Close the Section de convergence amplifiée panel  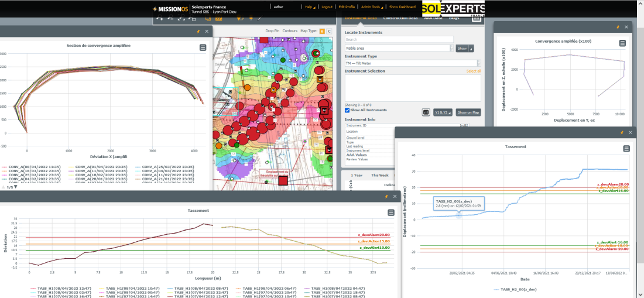207,31
